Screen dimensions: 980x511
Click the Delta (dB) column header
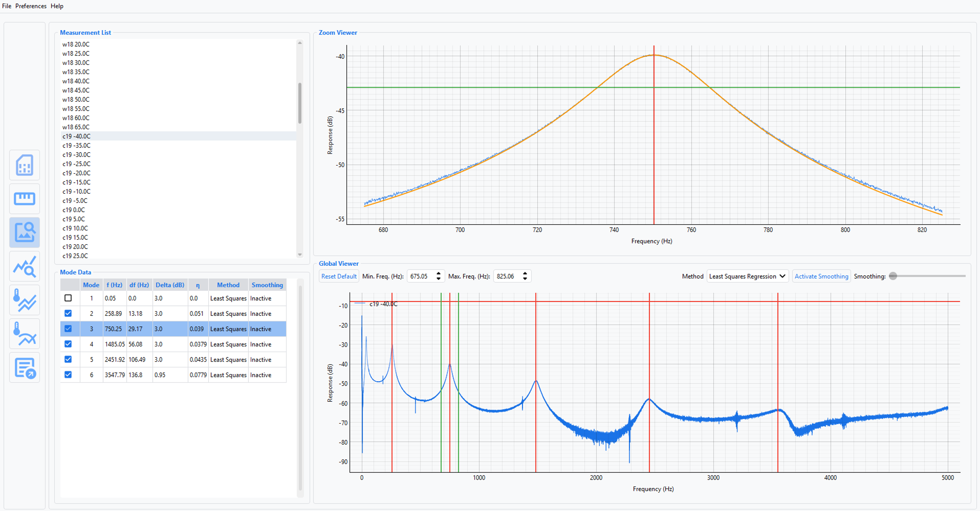click(x=170, y=285)
